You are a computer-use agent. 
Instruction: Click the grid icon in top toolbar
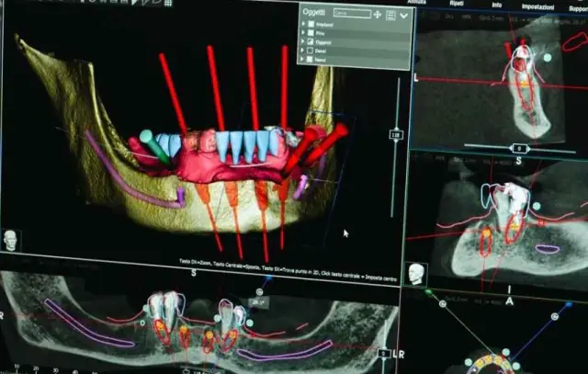(168, 3)
